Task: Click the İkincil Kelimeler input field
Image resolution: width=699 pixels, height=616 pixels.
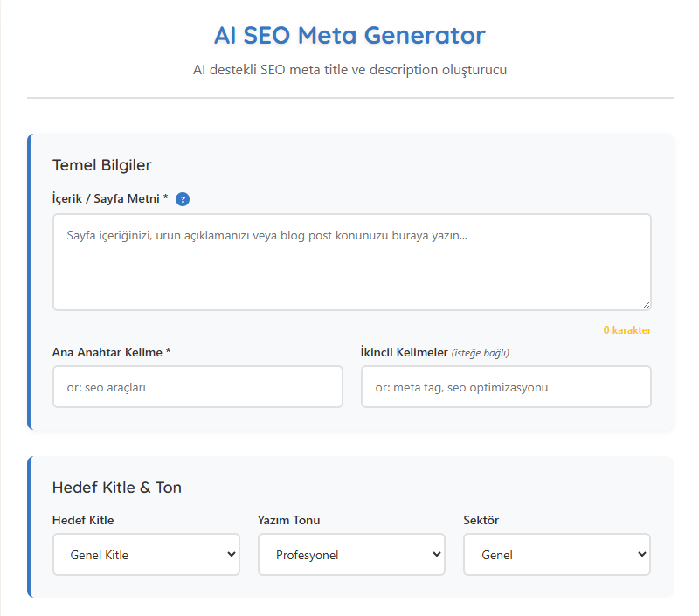Action: click(x=506, y=386)
